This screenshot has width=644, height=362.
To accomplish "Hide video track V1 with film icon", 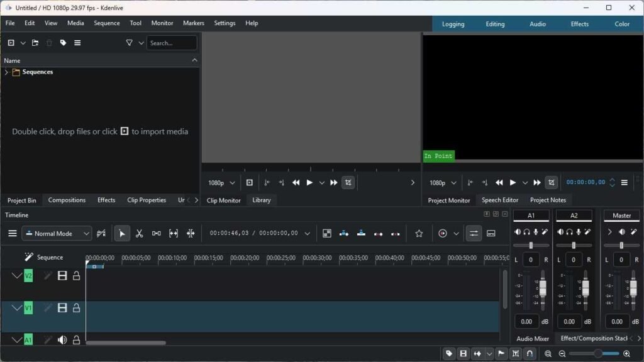I will [62, 308].
